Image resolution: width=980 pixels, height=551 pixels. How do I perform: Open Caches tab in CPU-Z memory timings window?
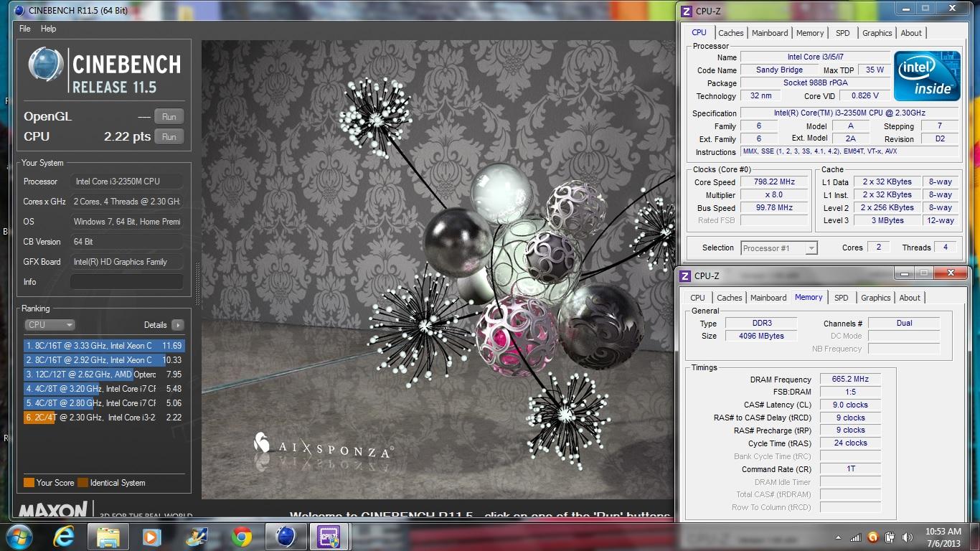pos(730,298)
